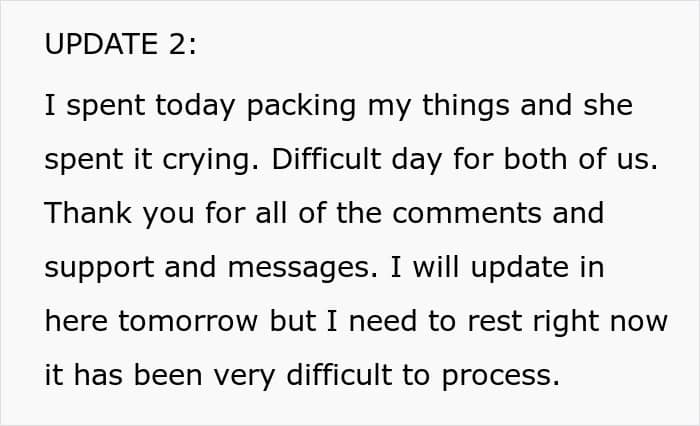This screenshot has width=700, height=426.
Task: Click the word "packing" in first line
Action: click(301, 108)
